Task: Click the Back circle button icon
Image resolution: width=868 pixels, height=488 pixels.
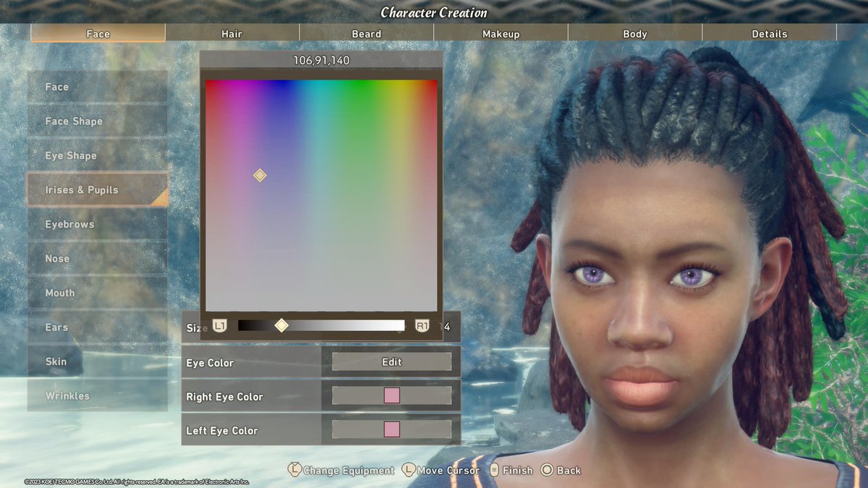Action: pos(547,470)
